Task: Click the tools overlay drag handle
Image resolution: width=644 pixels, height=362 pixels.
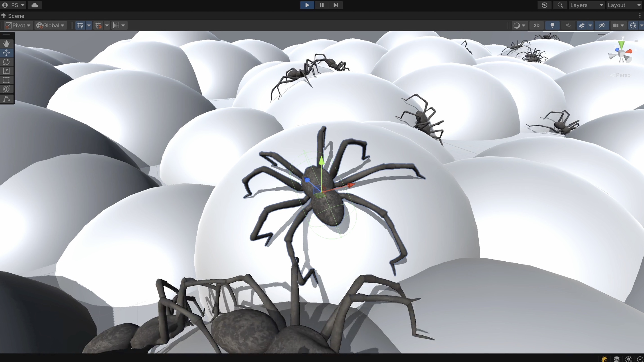Action: [7, 35]
